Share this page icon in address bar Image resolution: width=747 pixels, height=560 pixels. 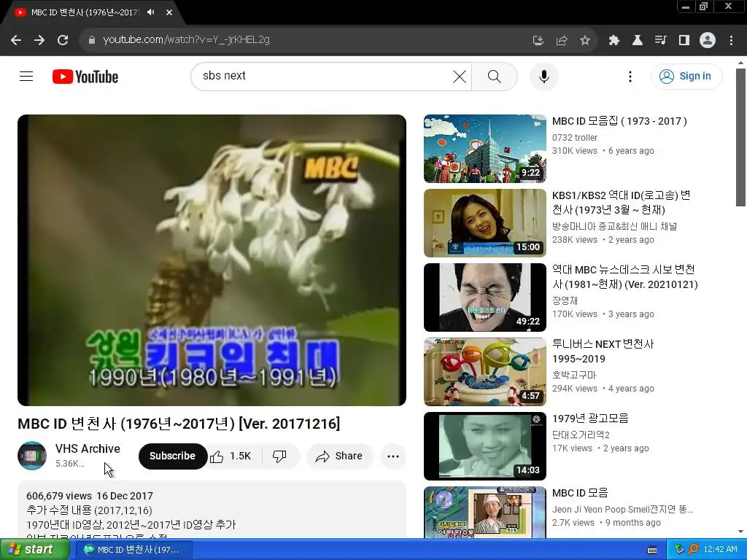[x=562, y=40]
